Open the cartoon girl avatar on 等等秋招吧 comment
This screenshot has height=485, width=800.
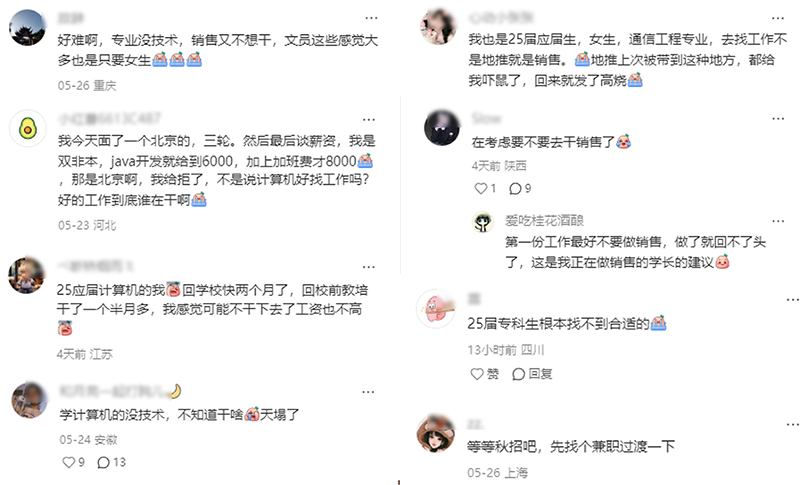pyautogui.click(x=435, y=434)
